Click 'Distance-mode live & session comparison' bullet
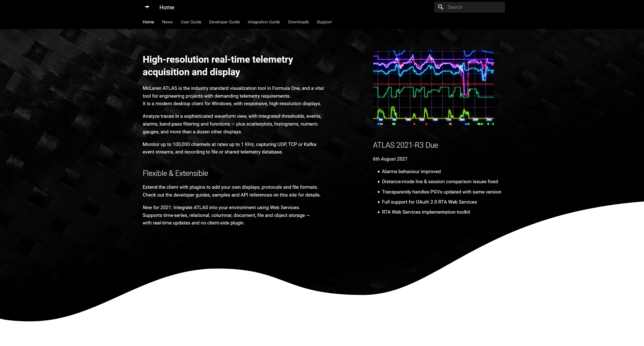644x346 pixels. [440, 181]
